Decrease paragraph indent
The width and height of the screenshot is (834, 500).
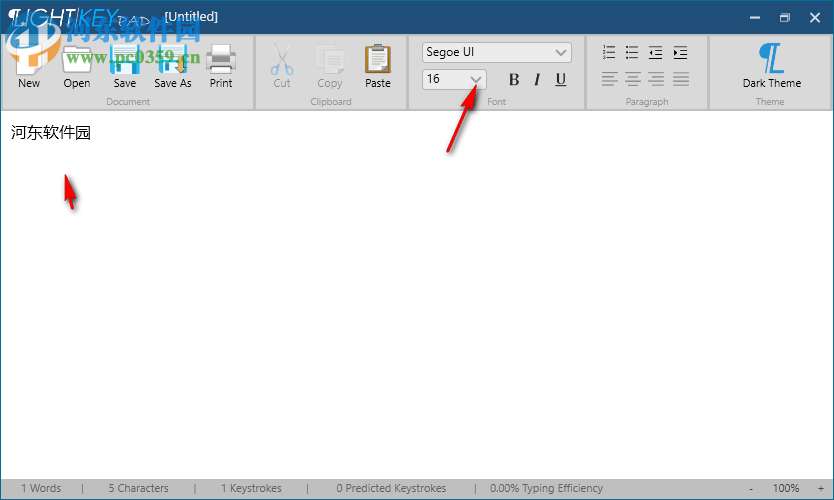tap(655, 52)
